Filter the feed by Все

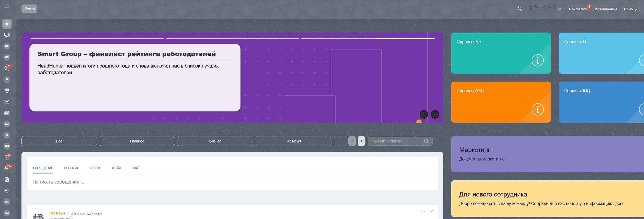(x=59, y=141)
